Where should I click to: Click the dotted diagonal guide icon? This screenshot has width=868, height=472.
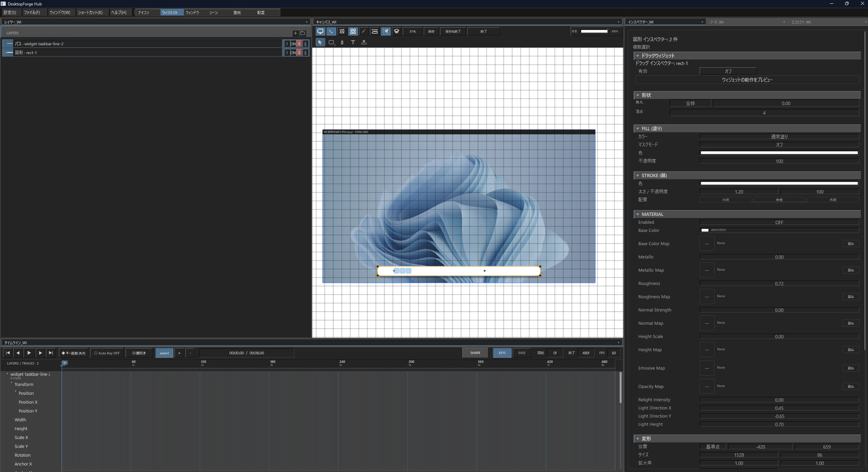click(x=363, y=31)
